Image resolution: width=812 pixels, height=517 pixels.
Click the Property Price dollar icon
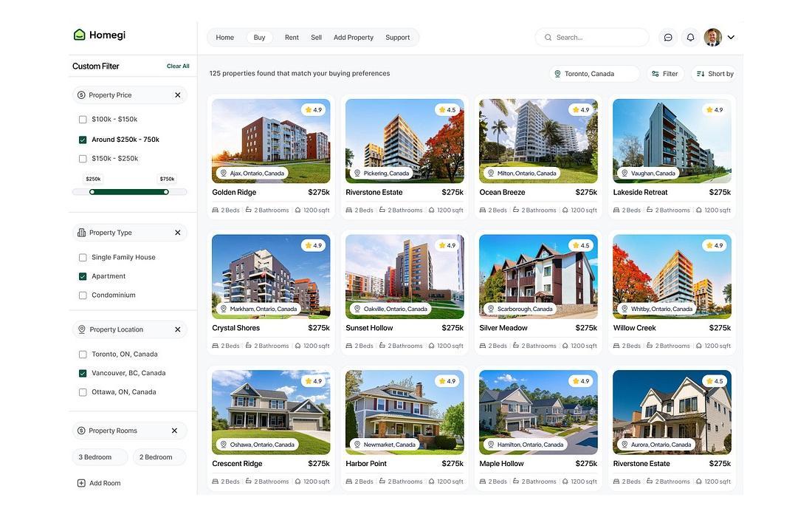(x=81, y=95)
